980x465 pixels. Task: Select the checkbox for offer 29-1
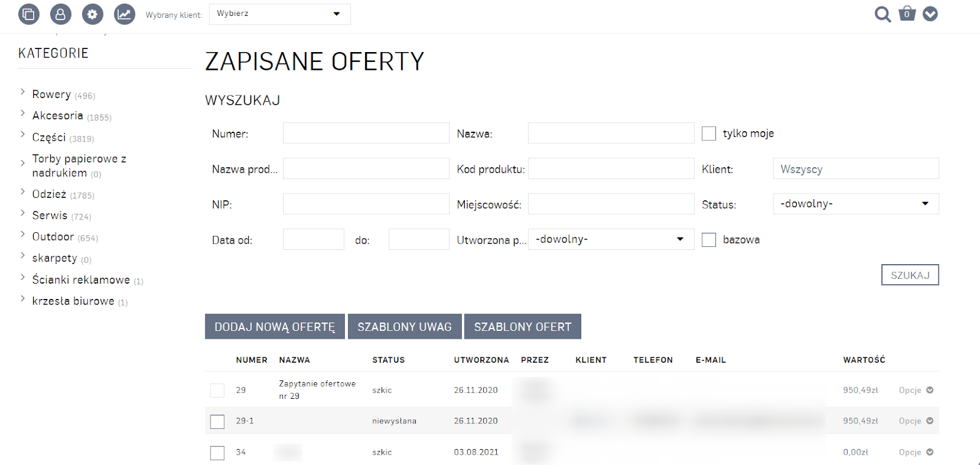(x=217, y=422)
